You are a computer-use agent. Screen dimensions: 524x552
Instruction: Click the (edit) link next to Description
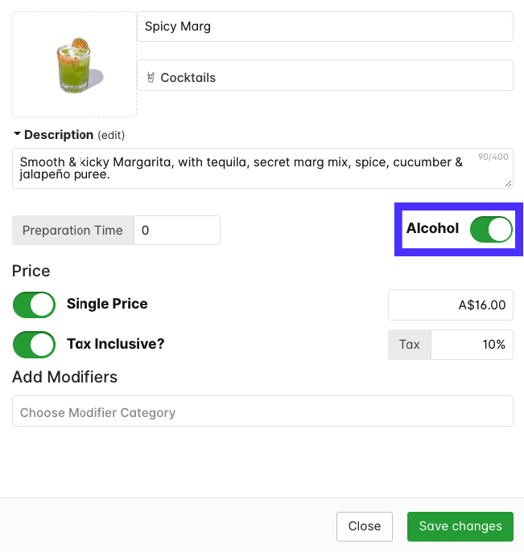(x=111, y=135)
